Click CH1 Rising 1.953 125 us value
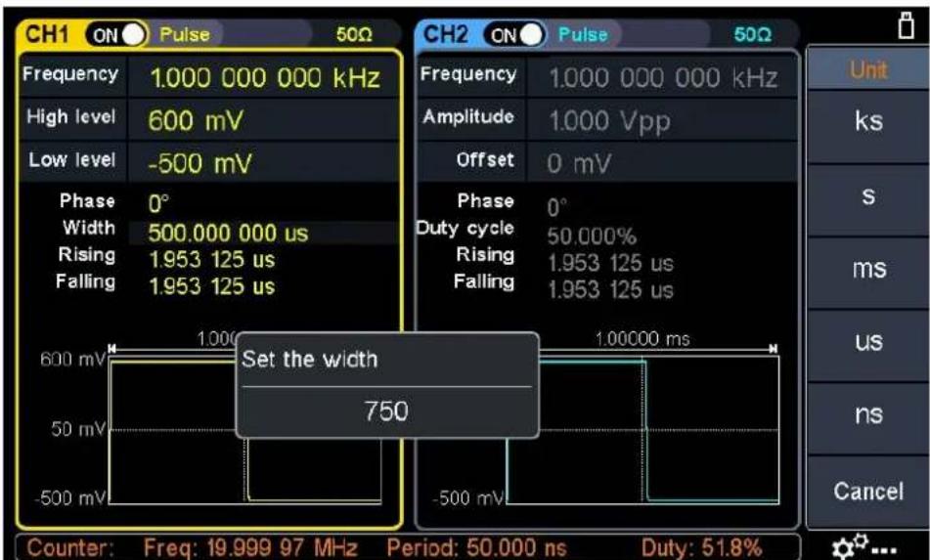Viewport: 930px width, 560px height. coord(212,260)
